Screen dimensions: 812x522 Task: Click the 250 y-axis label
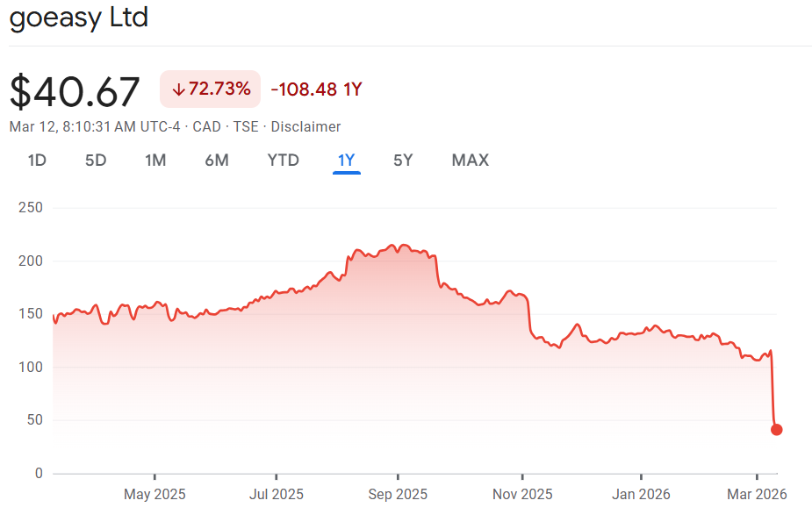[x=31, y=208]
